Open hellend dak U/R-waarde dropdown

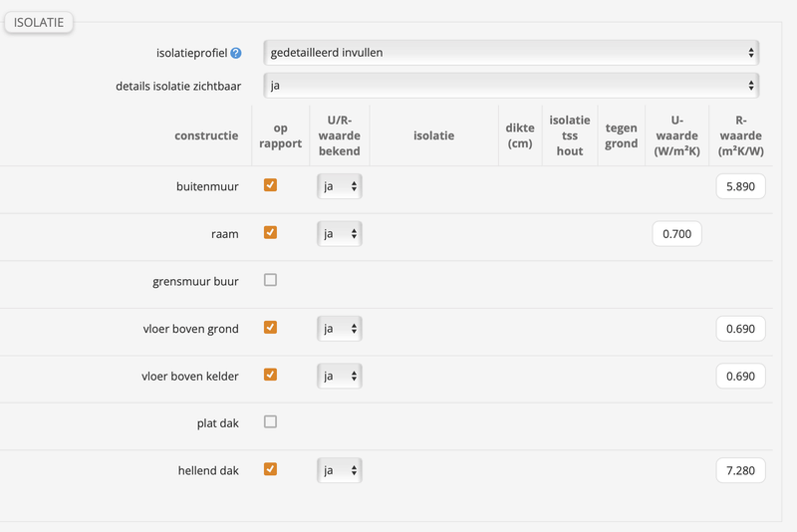340,470
